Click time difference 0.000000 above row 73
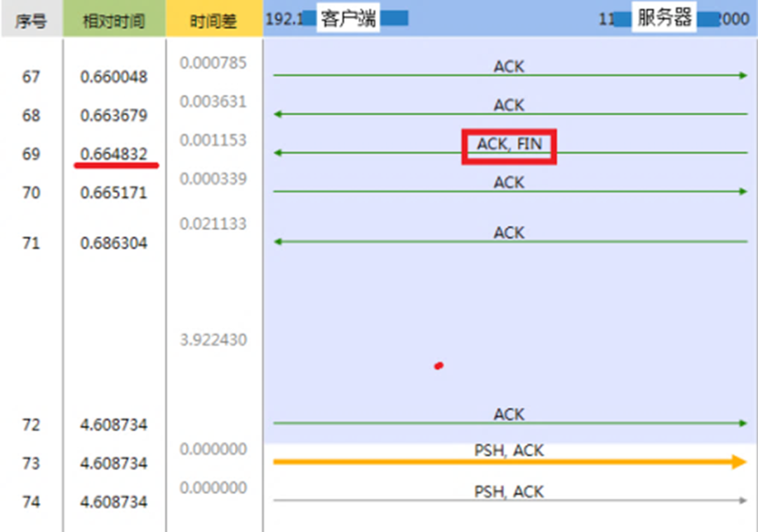This screenshot has width=758, height=532. click(x=213, y=449)
